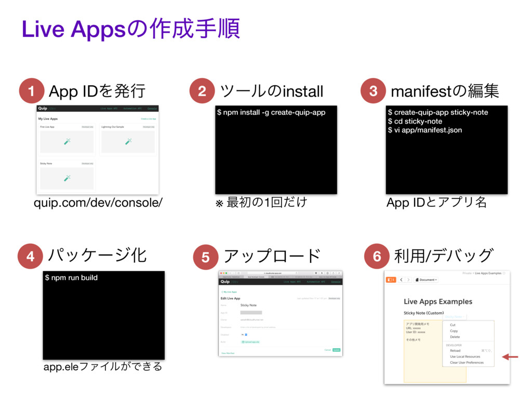The width and height of the screenshot is (532, 399).
Task: Go back via My Live Apps link
Action: 229,292
